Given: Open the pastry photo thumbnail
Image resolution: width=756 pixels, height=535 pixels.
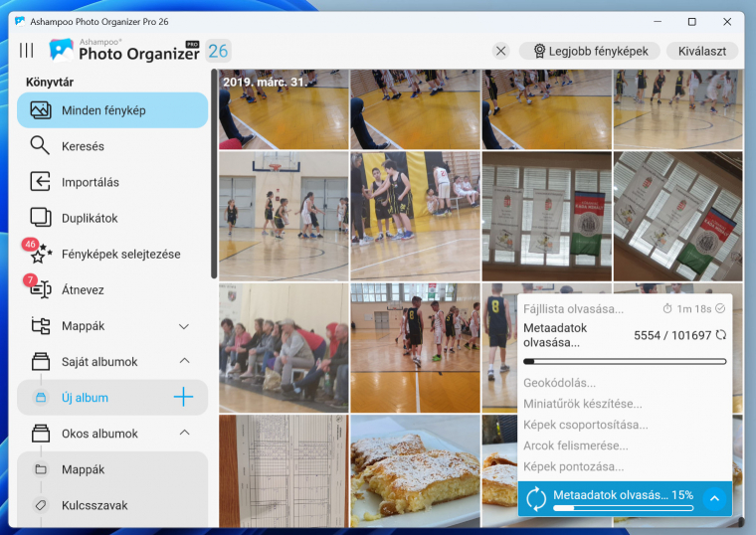Looking at the screenshot, I should (415, 470).
